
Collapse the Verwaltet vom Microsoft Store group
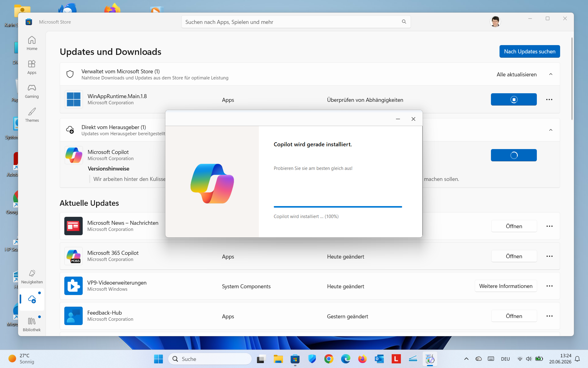[x=551, y=74]
